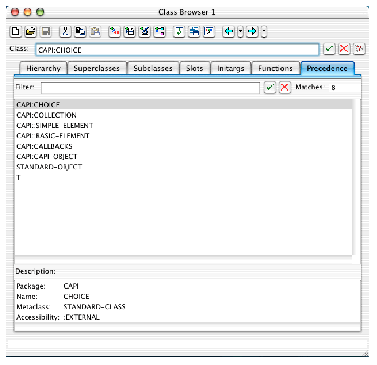This screenshot has width=377, height=365.
Task: Click the toolbar icon left of the Back arrow
Action: [209, 32]
